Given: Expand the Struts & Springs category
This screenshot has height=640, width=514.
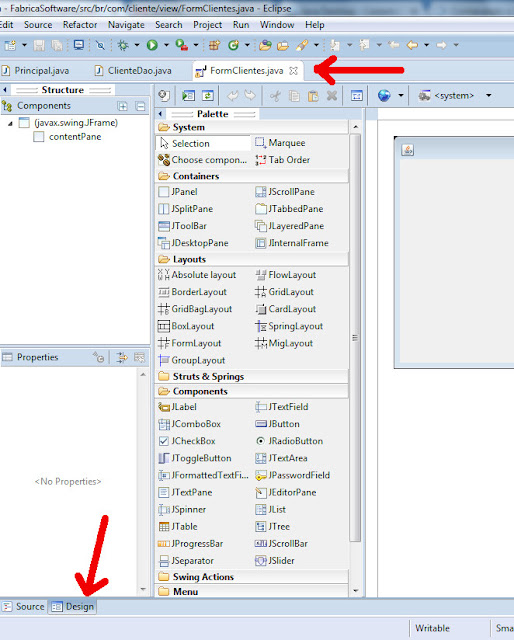Looking at the screenshot, I should coord(252,376).
